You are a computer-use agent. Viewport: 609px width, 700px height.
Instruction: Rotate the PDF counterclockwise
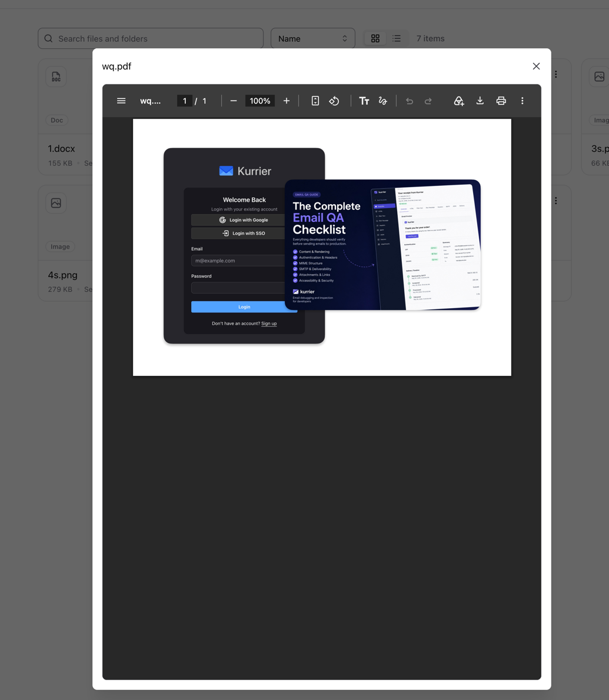(334, 101)
